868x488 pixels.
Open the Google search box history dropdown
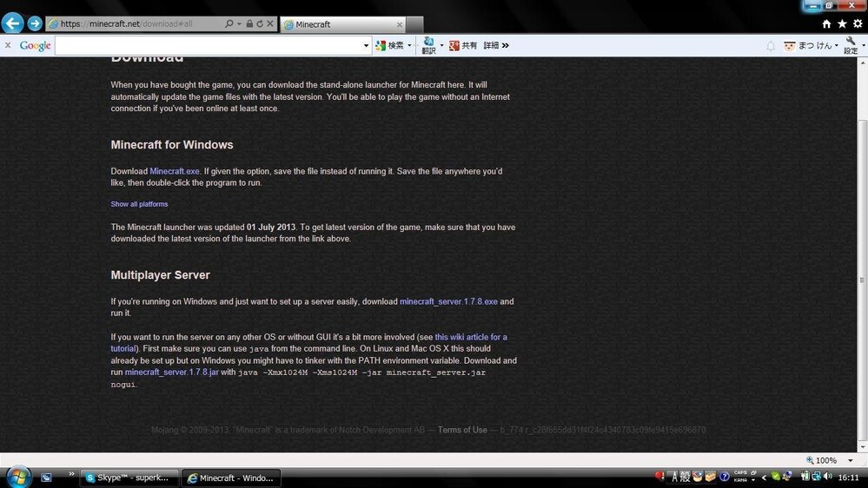tap(366, 45)
